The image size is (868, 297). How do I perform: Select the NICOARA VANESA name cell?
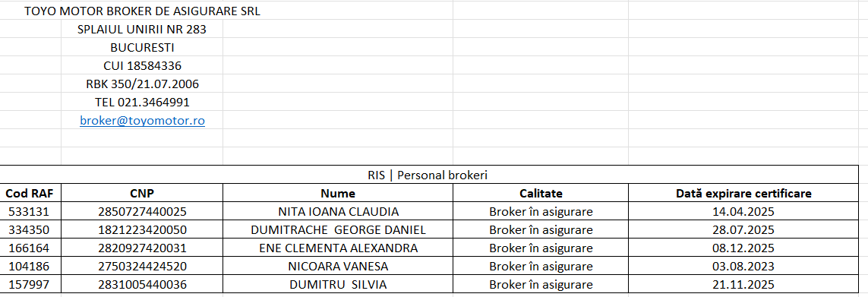coord(338,267)
